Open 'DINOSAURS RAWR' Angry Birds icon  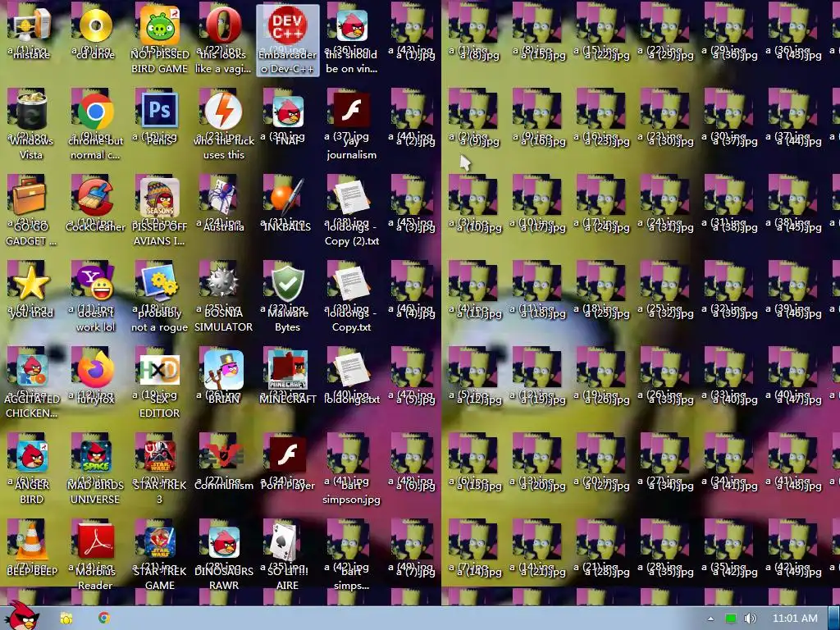(223, 541)
